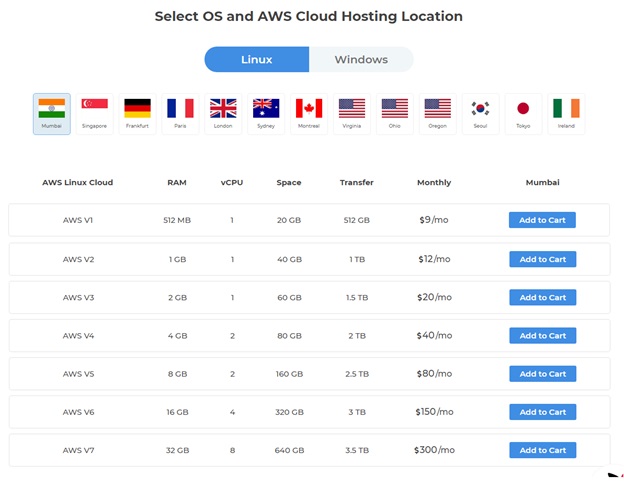This screenshot has width=624, height=487.
Task: Choose the Ireland flag location
Action: pos(566,114)
